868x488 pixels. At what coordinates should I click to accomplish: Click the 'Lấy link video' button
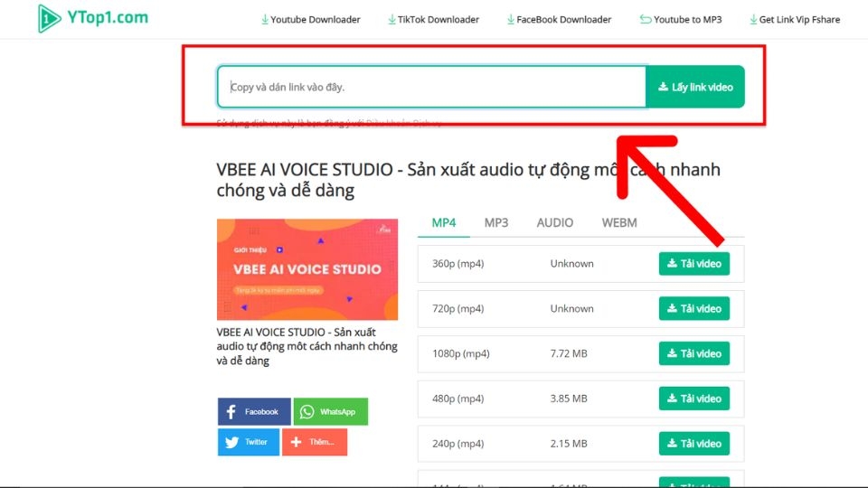click(695, 87)
